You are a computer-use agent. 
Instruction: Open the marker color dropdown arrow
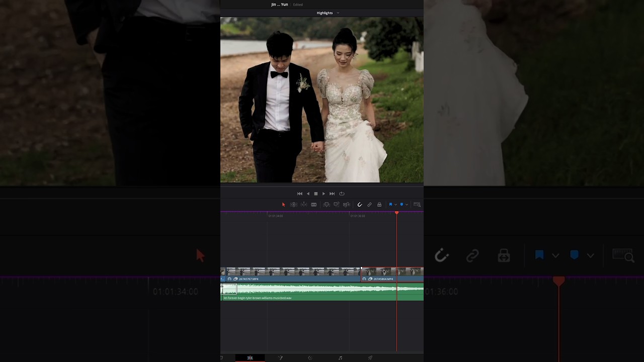click(x=407, y=205)
